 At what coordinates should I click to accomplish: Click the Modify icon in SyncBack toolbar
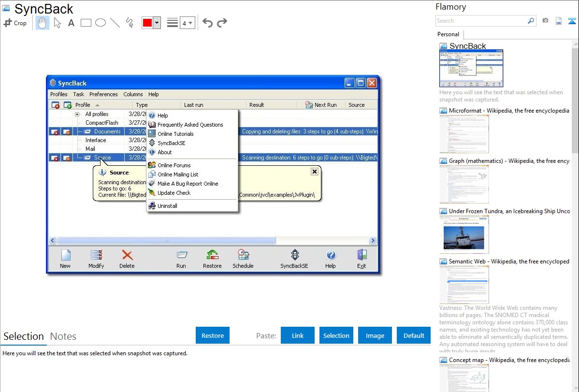coord(96,255)
